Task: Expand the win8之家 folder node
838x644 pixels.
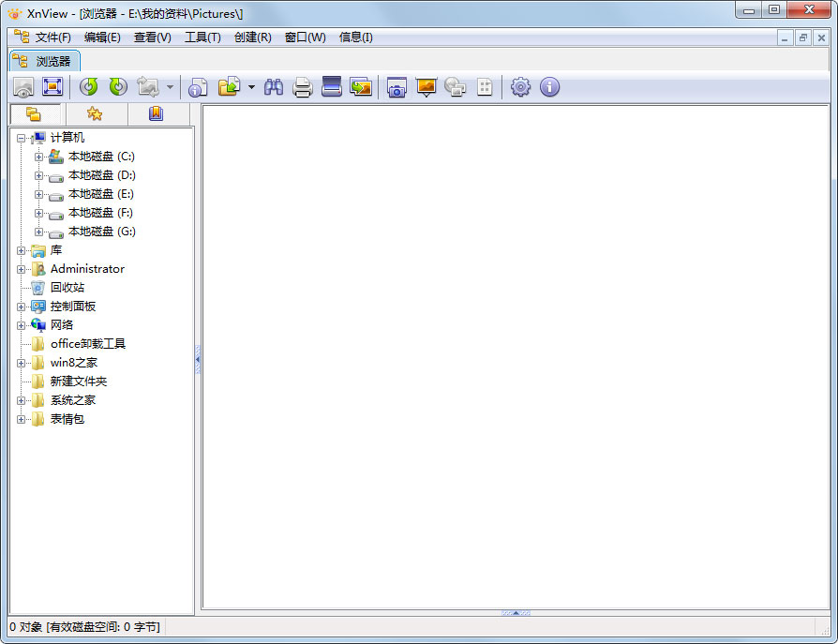Action: pos(21,363)
